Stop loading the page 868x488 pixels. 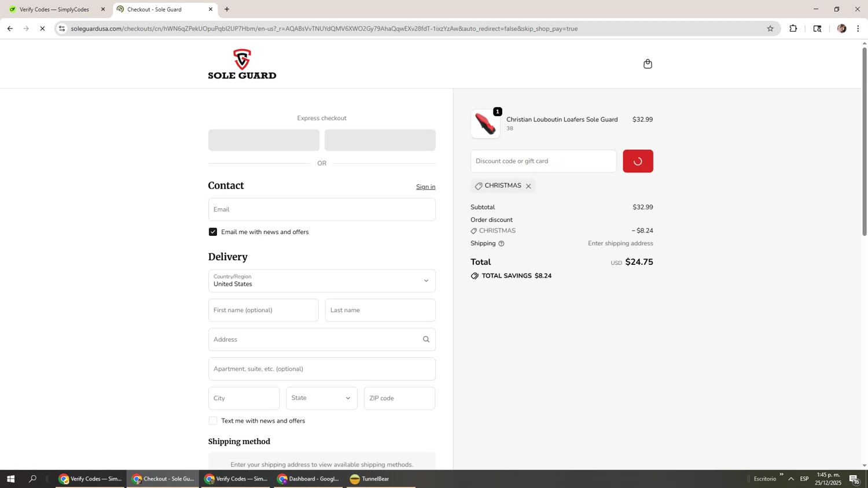[x=42, y=28]
